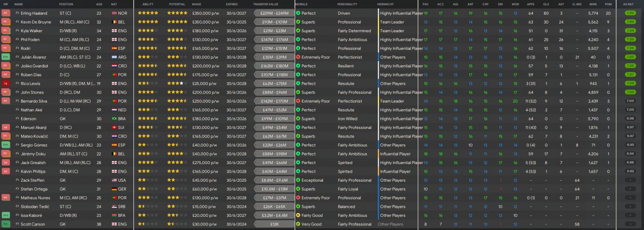644x230 pixels.
Task: Click Erling Haaland's Int status icon
Action: pyautogui.click(x=6, y=13)
